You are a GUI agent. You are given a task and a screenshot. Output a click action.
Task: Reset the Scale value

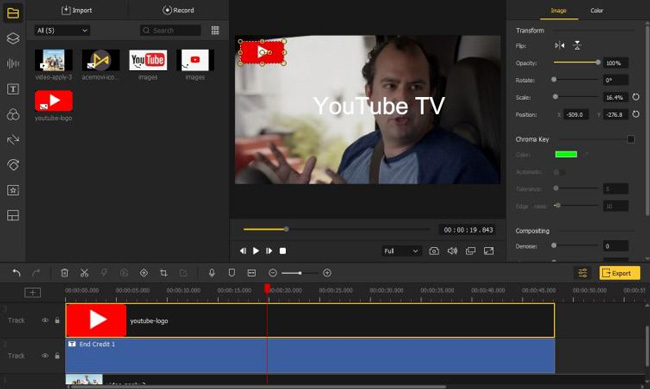click(x=636, y=97)
